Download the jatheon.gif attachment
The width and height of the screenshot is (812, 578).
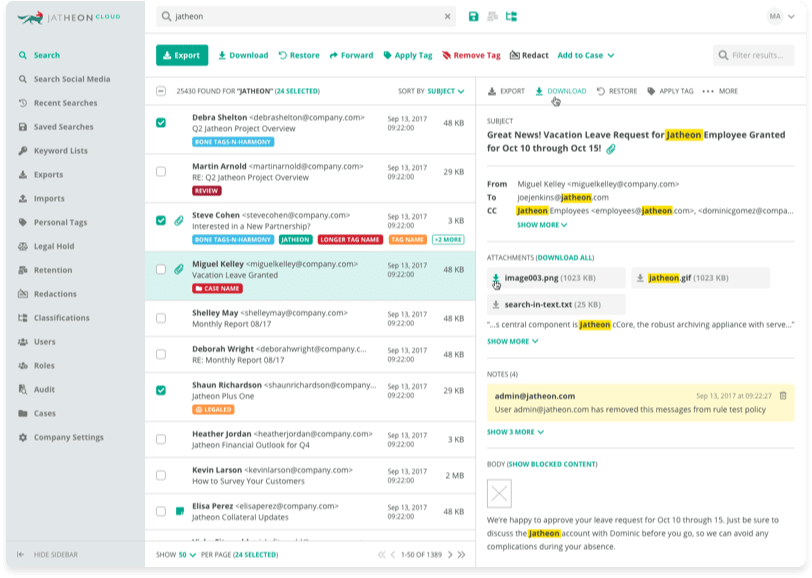click(640, 278)
